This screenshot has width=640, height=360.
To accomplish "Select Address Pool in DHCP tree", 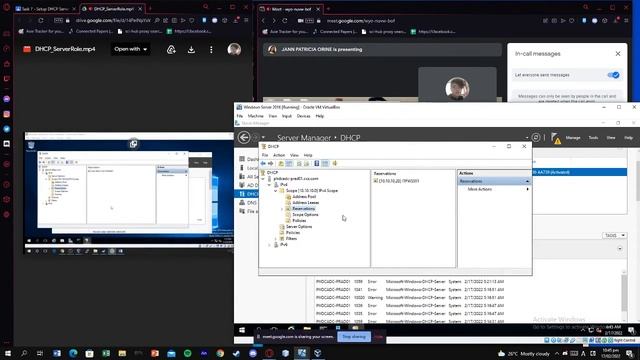I will pyautogui.click(x=304, y=196).
